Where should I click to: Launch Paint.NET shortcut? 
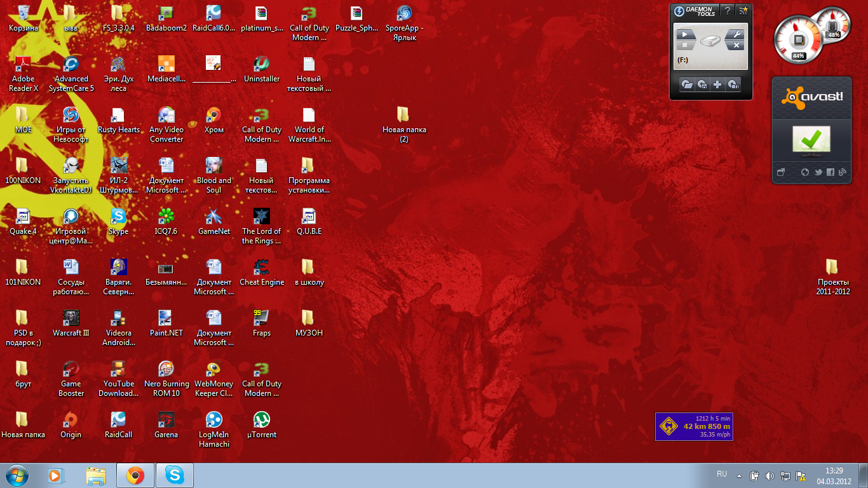pyautogui.click(x=166, y=323)
